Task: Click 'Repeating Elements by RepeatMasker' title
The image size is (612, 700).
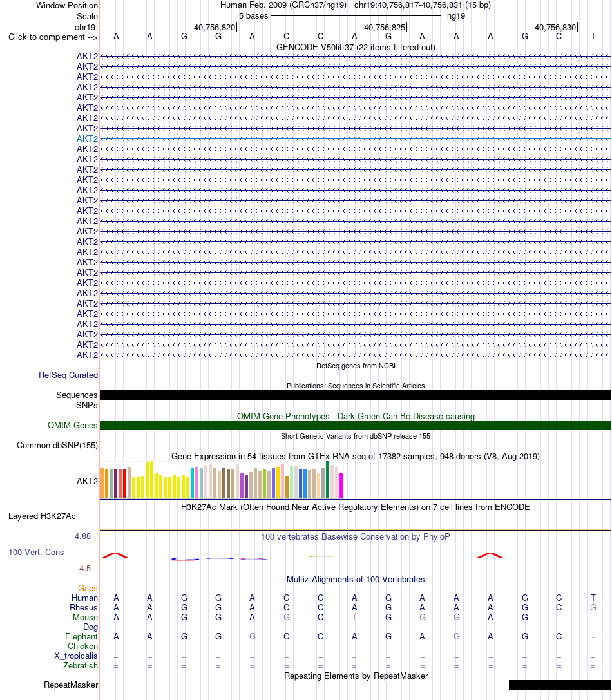Action: tap(356, 676)
